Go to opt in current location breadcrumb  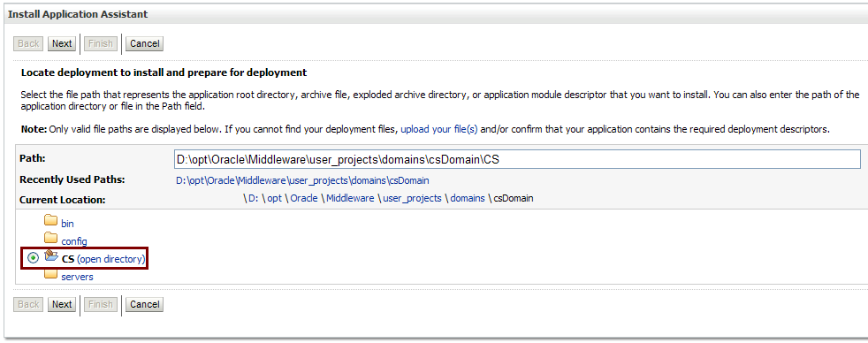[x=275, y=198]
